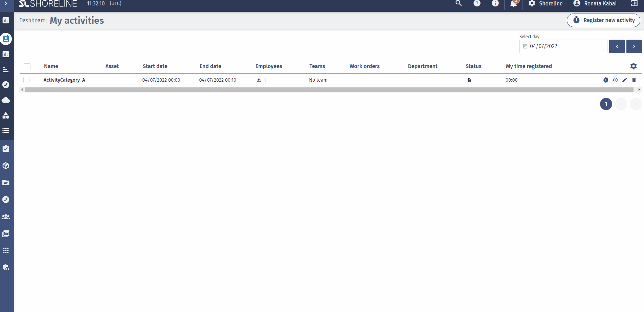
Task: Open the grid apps sidebar icon
Action: (6, 250)
